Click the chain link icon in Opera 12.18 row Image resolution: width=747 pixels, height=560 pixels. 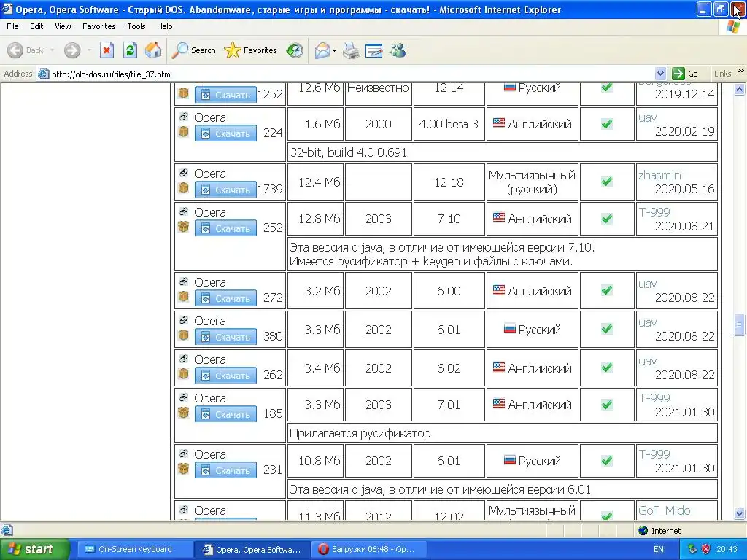[183, 172]
